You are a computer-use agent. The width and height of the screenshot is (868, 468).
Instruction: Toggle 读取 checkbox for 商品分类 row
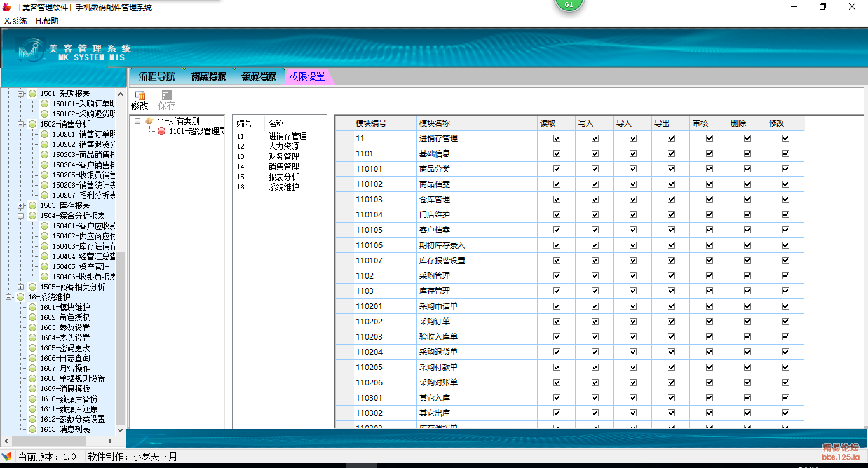tap(557, 169)
